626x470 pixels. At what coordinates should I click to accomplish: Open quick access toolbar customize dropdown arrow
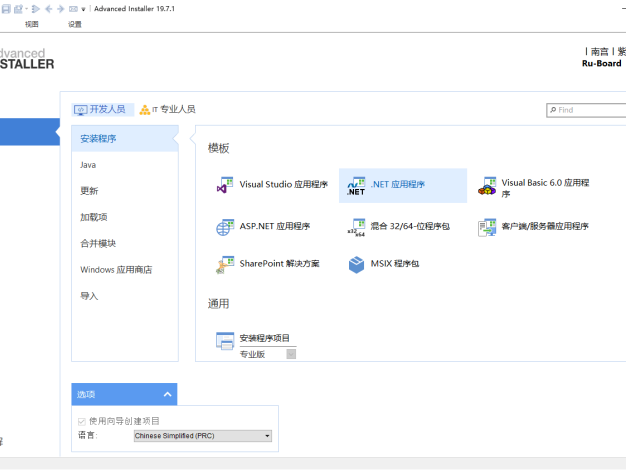click(x=83, y=9)
